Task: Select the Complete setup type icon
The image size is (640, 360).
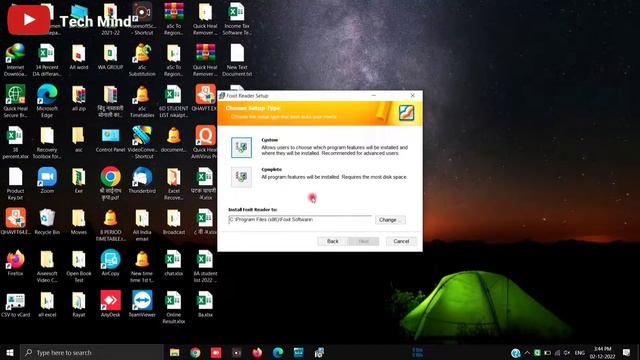Action: pyautogui.click(x=241, y=177)
